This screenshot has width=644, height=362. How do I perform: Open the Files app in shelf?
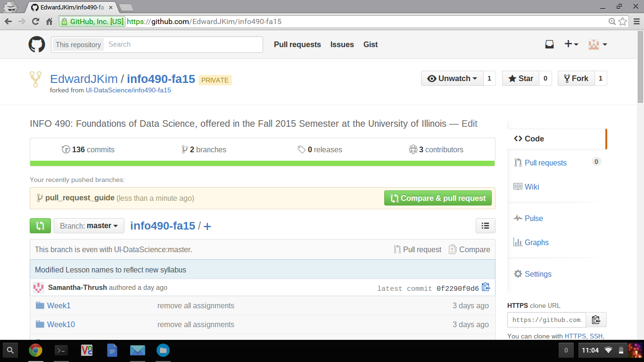coord(163,350)
